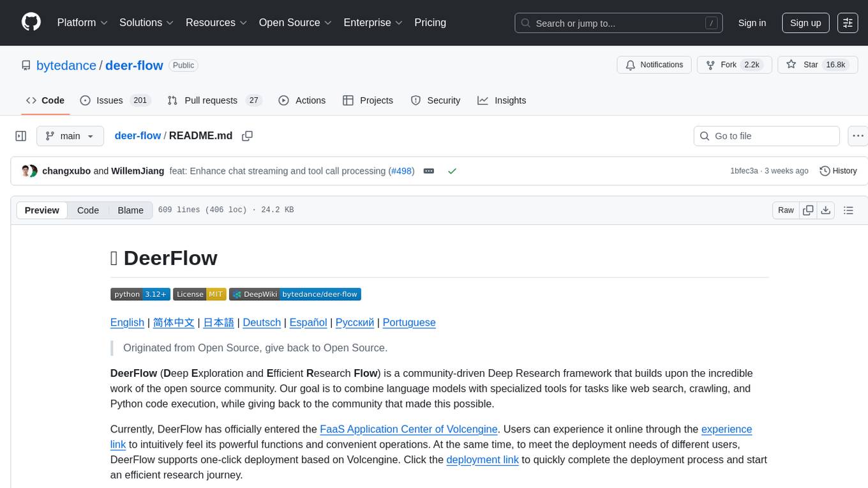Open the command palette icon in header
This screenshot has width=868, height=488.
point(848,23)
